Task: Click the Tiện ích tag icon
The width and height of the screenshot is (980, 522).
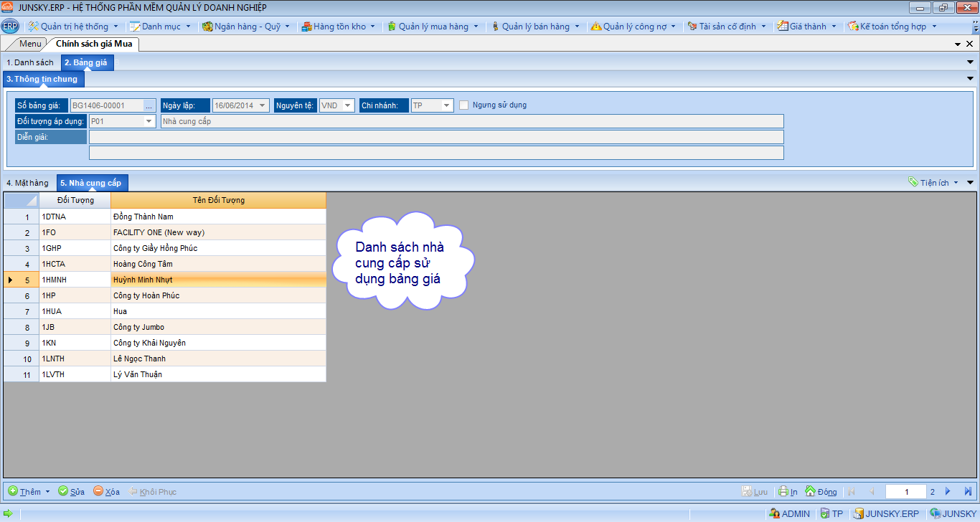Action: [x=913, y=182]
